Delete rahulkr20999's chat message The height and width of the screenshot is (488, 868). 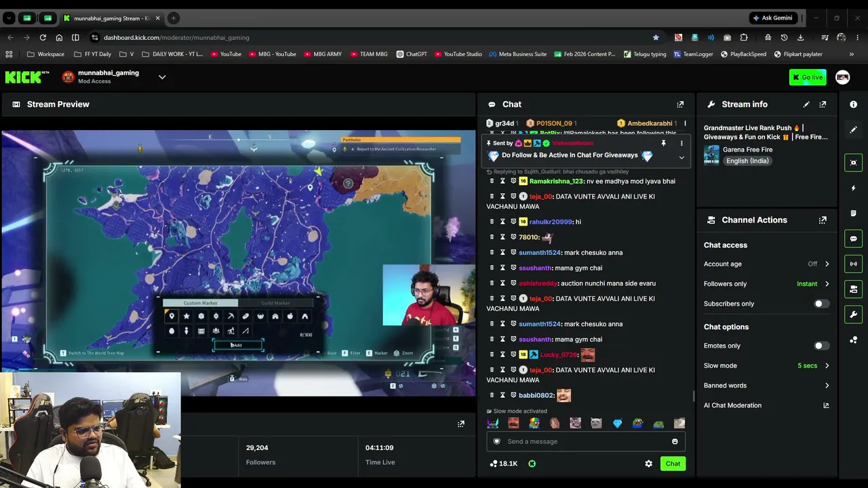pyautogui.click(x=492, y=222)
